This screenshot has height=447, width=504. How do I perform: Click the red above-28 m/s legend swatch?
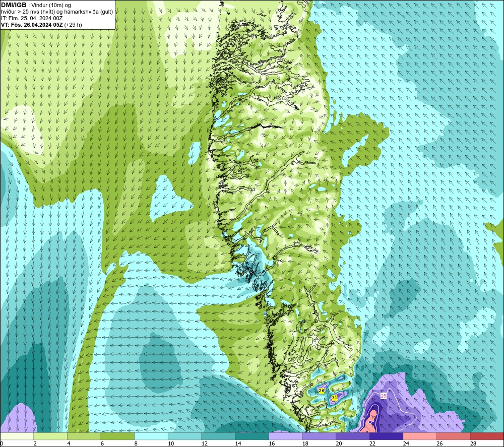coord(487,436)
